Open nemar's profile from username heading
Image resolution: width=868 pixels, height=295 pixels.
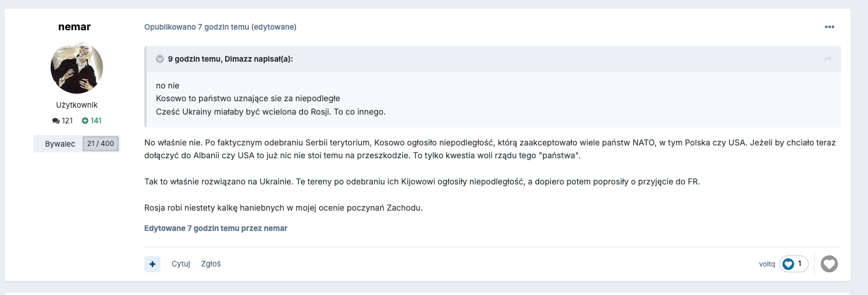click(x=74, y=27)
